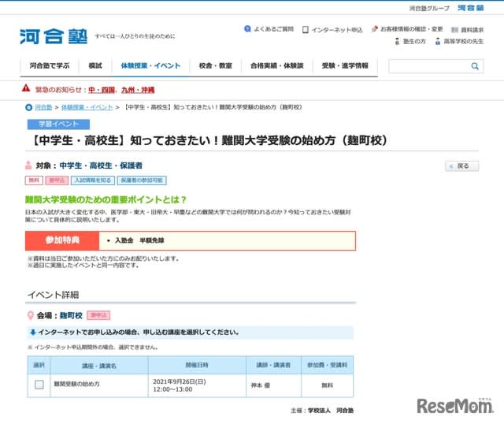This screenshot has height=424, width=504.
Task: Click the breadcrumb home circle icon
Action: 28,107
